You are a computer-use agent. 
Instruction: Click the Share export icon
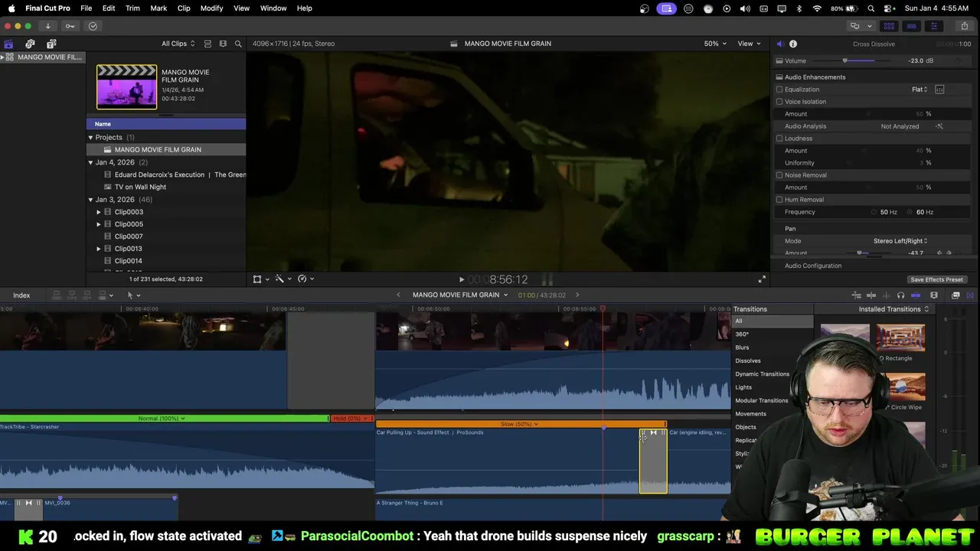click(964, 26)
